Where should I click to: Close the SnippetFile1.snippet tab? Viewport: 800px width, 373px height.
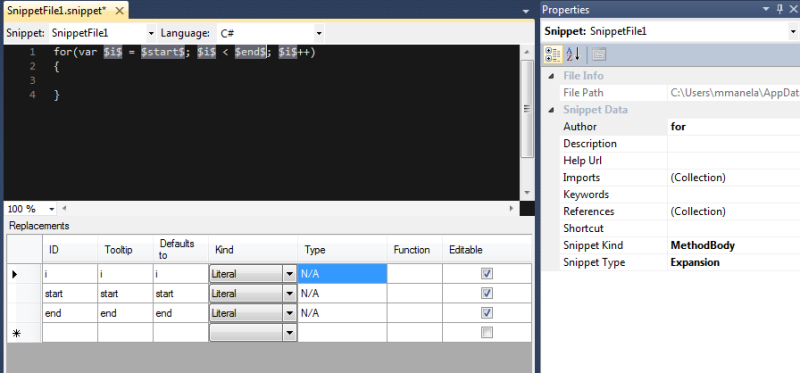point(119,11)
